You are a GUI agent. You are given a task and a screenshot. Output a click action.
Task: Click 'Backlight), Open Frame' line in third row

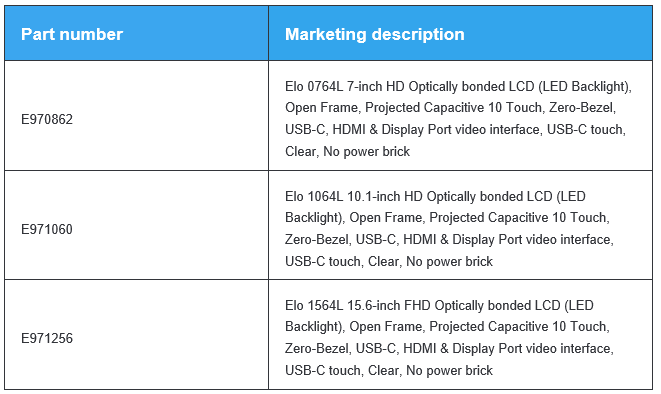[x=447, y=327]
